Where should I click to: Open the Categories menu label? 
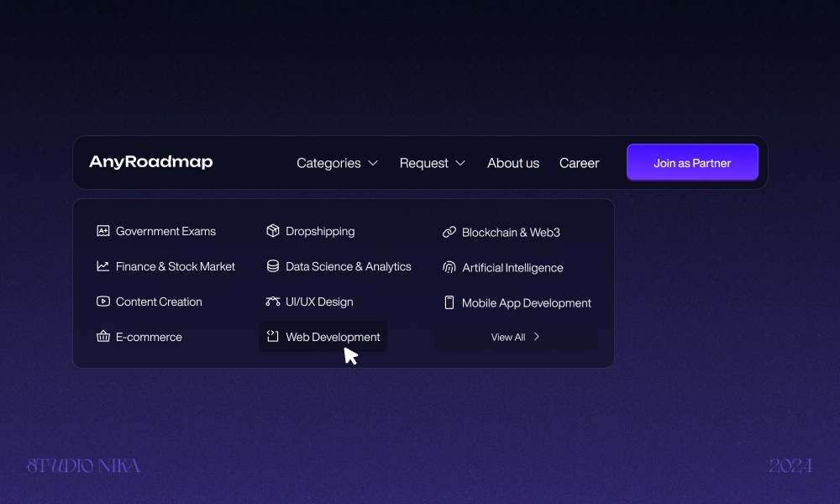click(328, 163)
